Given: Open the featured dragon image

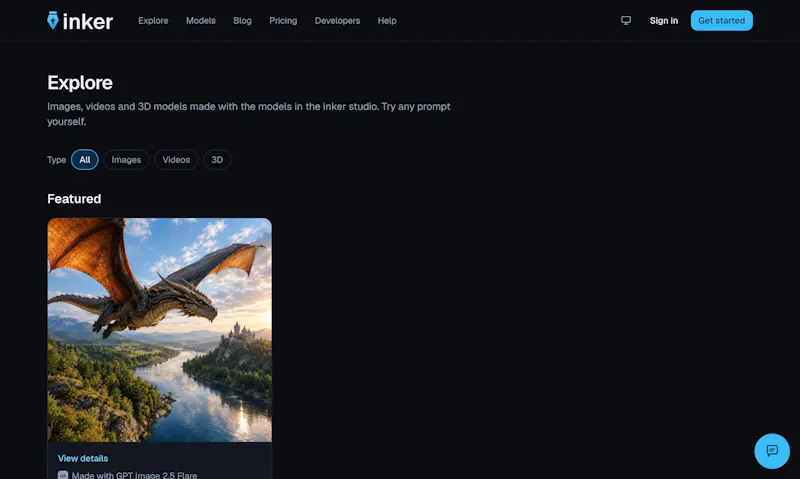Looking at the screenshot, I should pyautogui.click(x=160, y=330).
